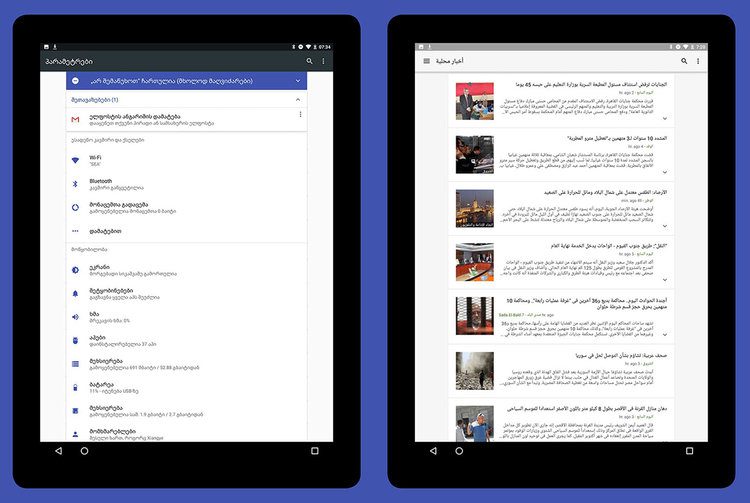The image size is (750, 503).
Task: Select the data usage settings item
Action: [187, 208]
